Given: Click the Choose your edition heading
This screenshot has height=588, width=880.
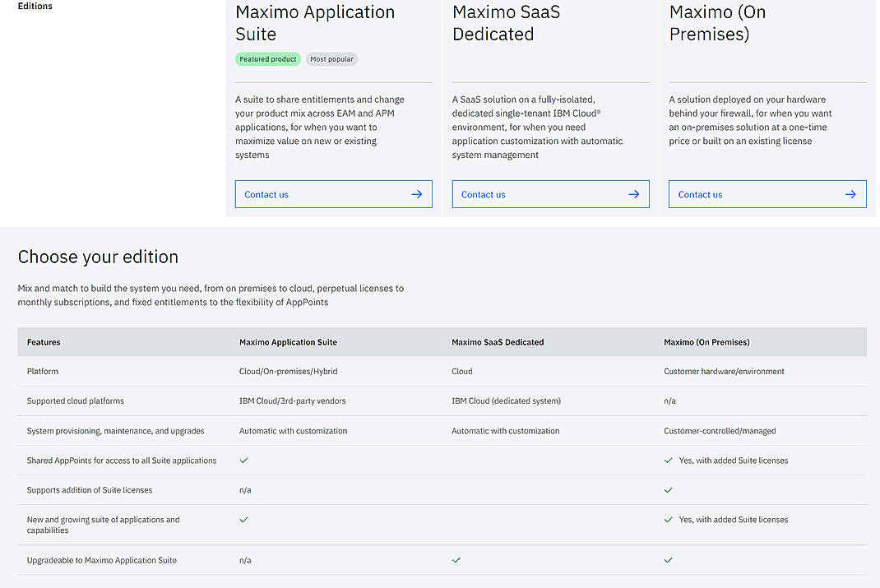Looking at the screenshot, I should (x=98, y=257).
